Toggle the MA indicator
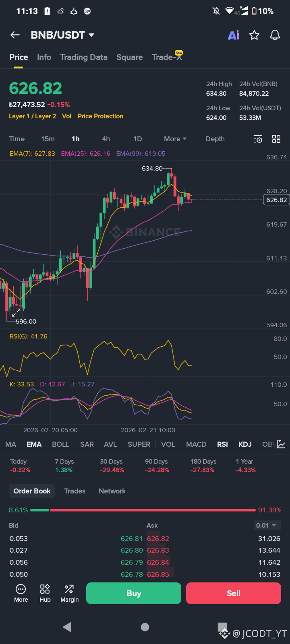The height and width of the screenshot is (644, 290). pyautogui.click(x=11, y=444)
